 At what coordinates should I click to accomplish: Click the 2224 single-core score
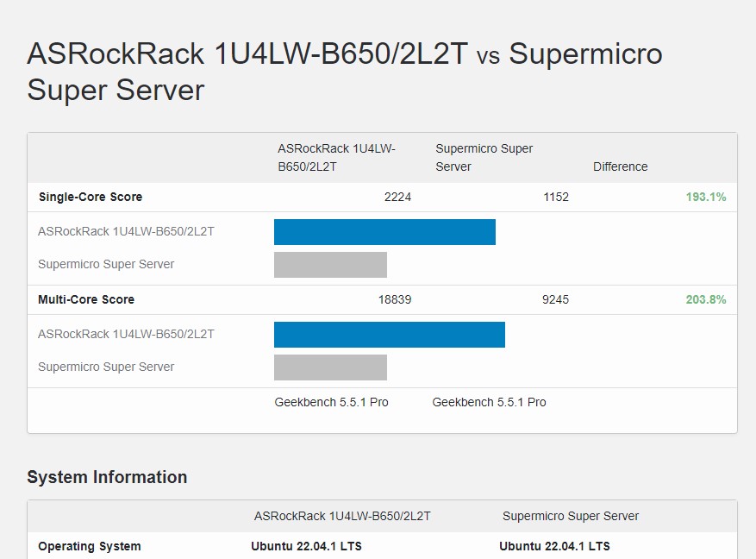pyautogui.click(x=397, y=197)
